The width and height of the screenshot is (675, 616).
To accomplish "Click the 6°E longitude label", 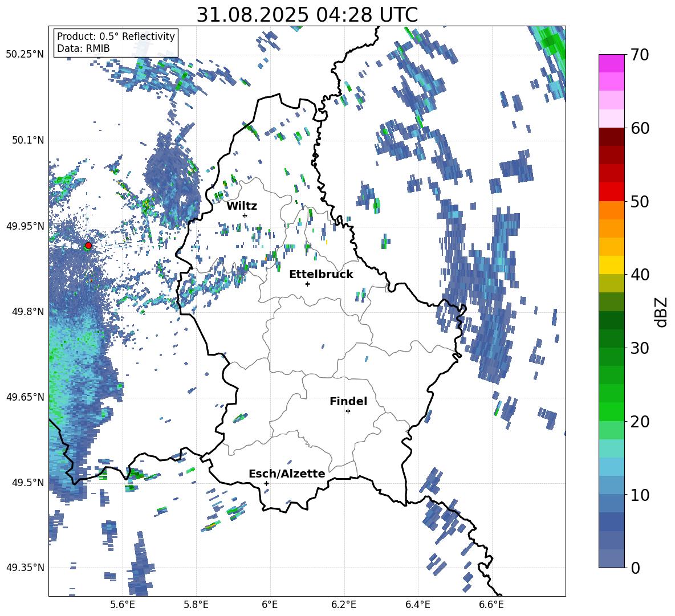I will pyautogui.click(x=270, y=605).
